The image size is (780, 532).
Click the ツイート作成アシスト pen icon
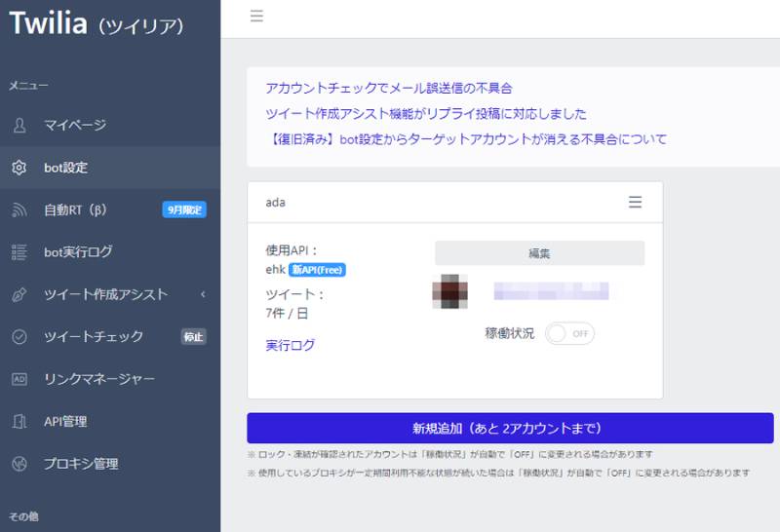click(19, 294)
